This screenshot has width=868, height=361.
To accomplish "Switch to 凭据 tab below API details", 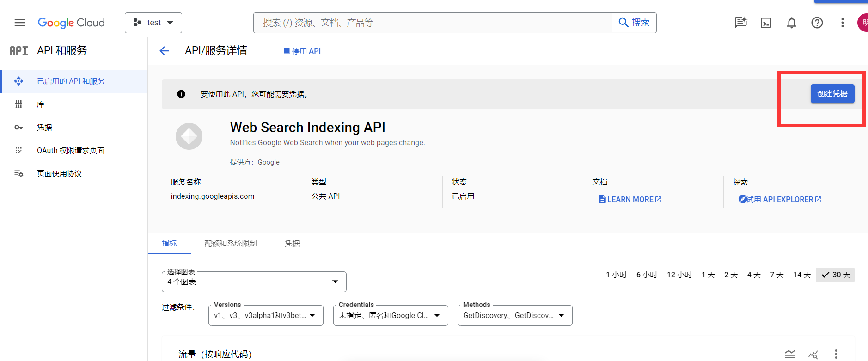I will [x=292, y=243].
